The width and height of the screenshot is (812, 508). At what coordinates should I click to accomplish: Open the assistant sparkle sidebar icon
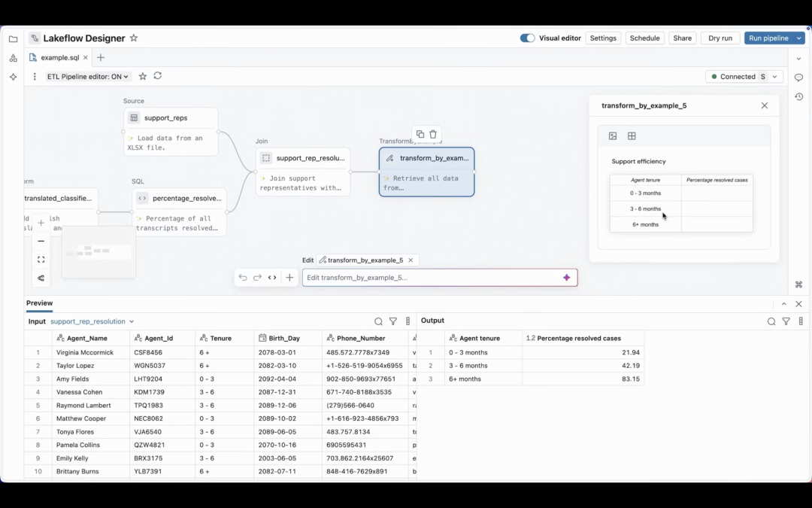coord(13,77)
